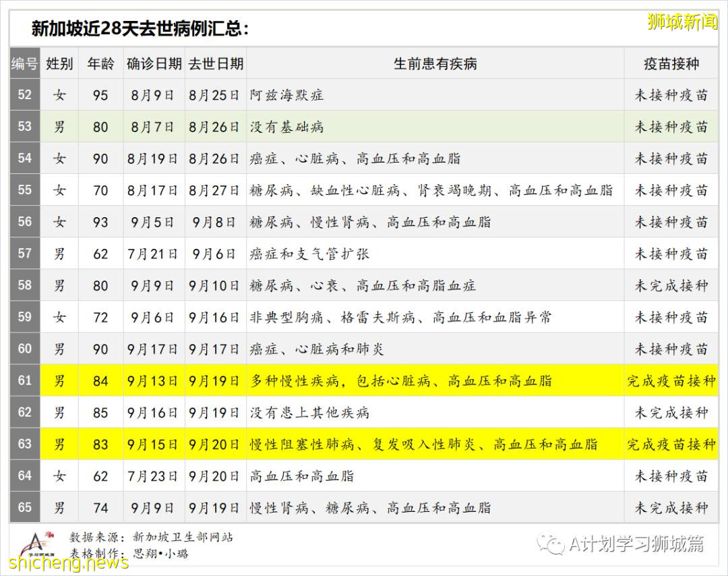Select highlighted yellow row number 61

click(x=24, y=380)
